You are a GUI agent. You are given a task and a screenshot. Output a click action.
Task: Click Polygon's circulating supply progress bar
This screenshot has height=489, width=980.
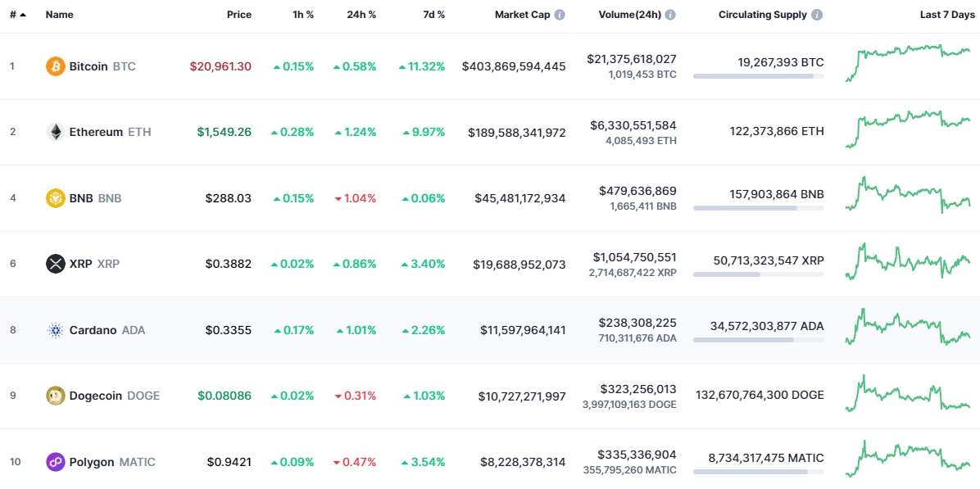[758, 472]
